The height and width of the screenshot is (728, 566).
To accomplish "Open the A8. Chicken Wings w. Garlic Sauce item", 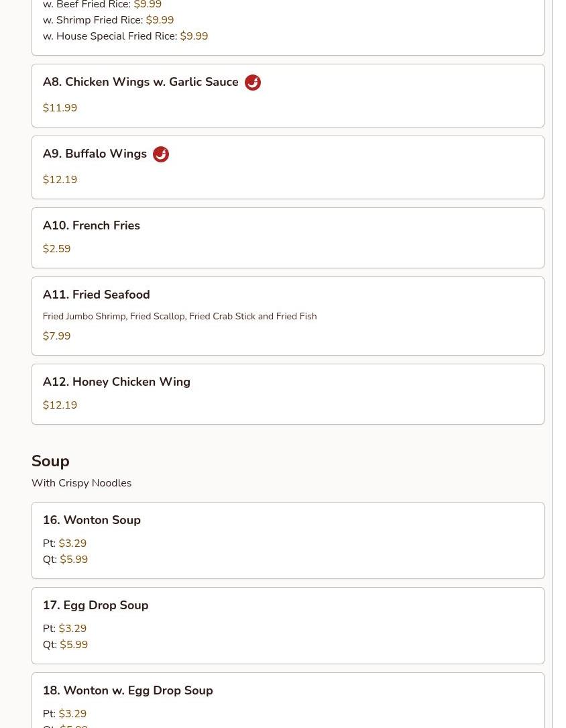I will pos(288,96).
